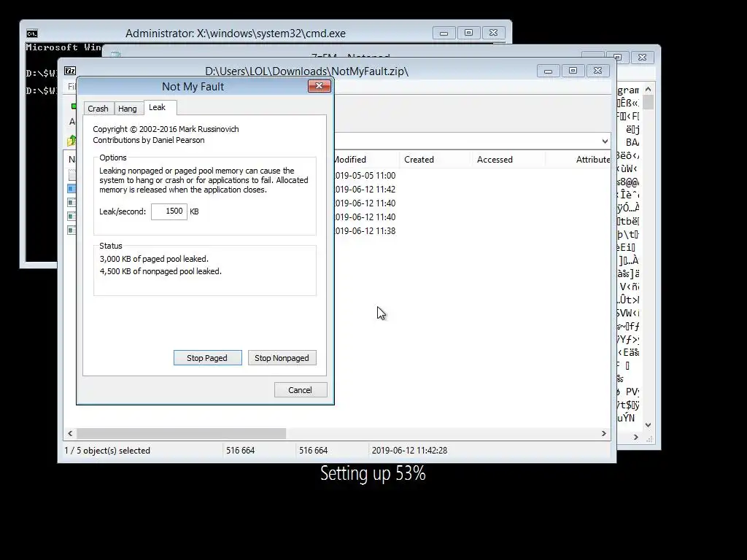This screenshot has width=747, height=560.
Task: Click Notepad vertical scrollbar up arrow
Action: pyautogui.click(x=648, y=90)
